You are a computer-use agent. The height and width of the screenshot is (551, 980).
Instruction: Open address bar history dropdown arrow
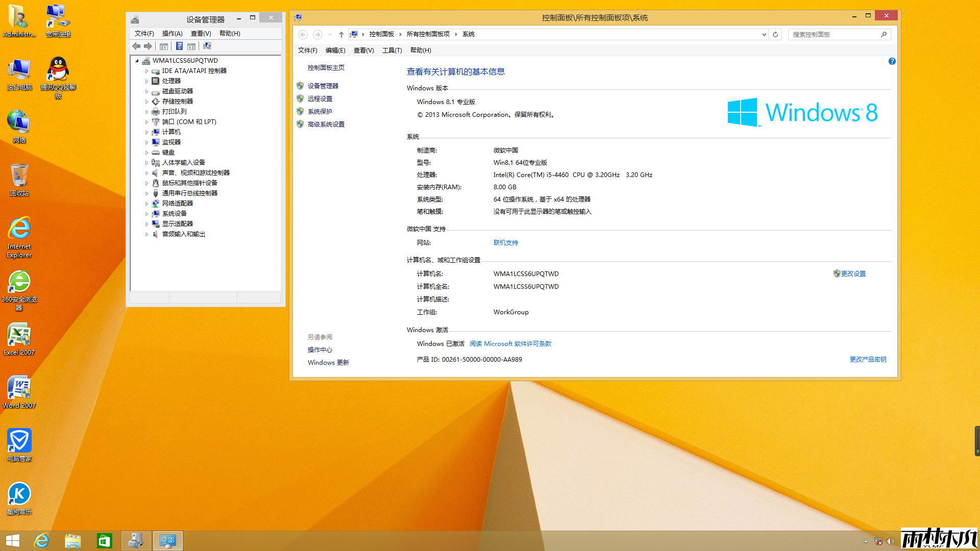(x=764, y=34)
